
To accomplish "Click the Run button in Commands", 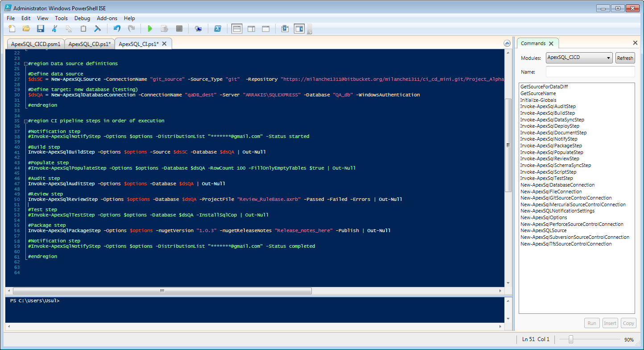I will point(592,323).
